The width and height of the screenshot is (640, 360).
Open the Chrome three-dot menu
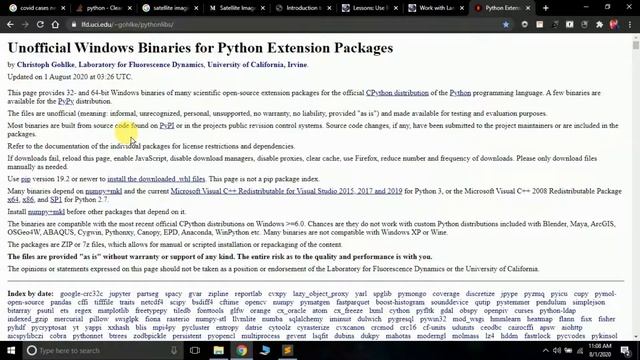pos(630,24)
